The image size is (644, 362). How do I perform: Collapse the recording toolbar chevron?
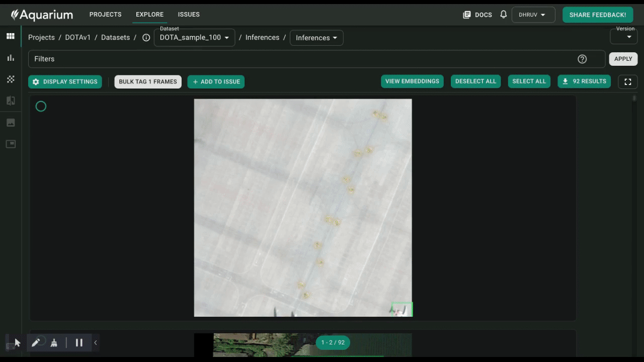click(95, 343)
